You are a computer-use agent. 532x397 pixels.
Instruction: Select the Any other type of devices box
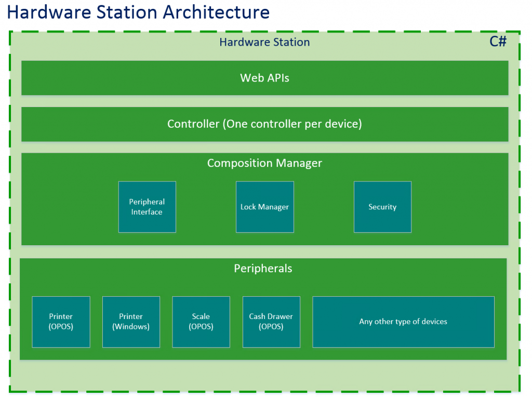(x=403, y=322)
